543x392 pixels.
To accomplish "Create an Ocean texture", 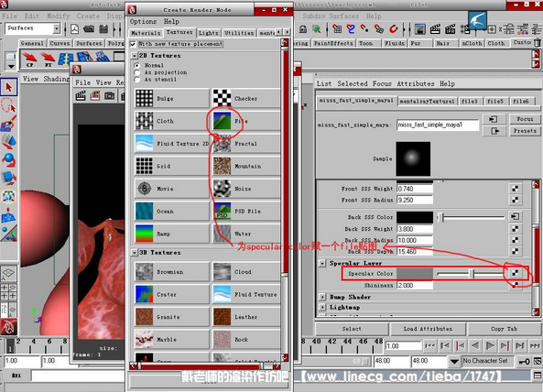I will pyautogui.click(x=172, y=212).
